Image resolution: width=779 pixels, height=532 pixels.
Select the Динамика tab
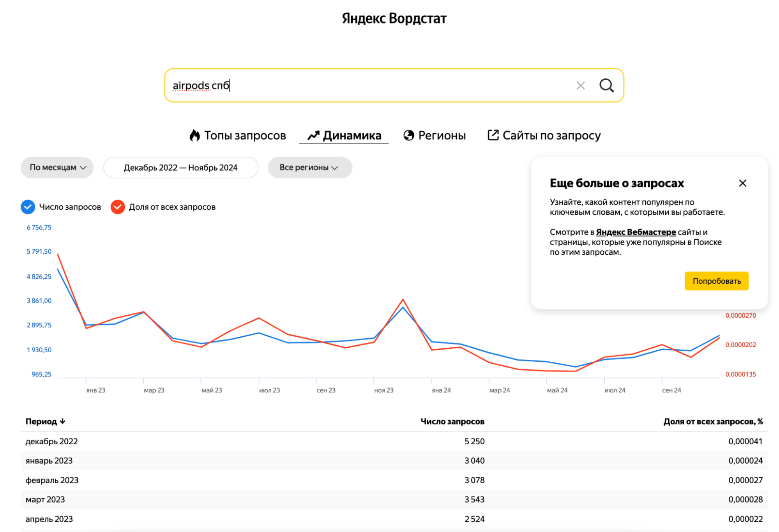pyautogui.click(x=344, y=135)
